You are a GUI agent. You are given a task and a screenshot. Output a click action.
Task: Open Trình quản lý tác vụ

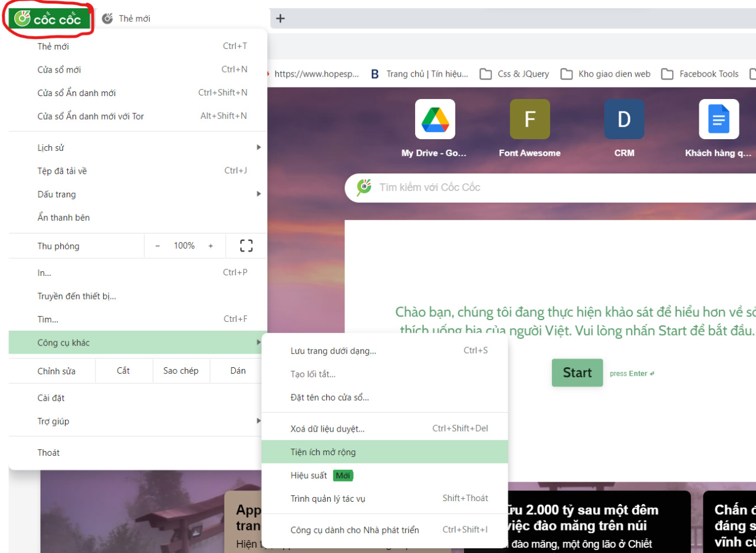[384, 499]
